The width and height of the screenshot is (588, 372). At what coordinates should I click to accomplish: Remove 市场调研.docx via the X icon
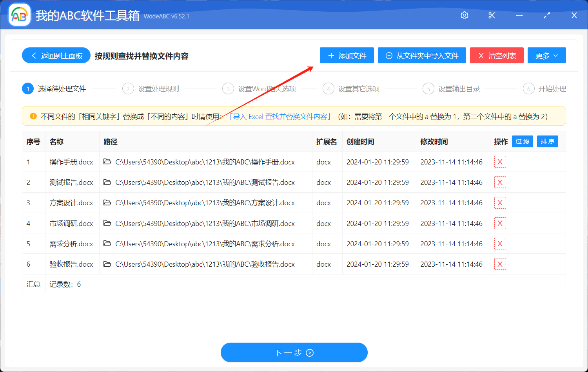pos(500,223)
